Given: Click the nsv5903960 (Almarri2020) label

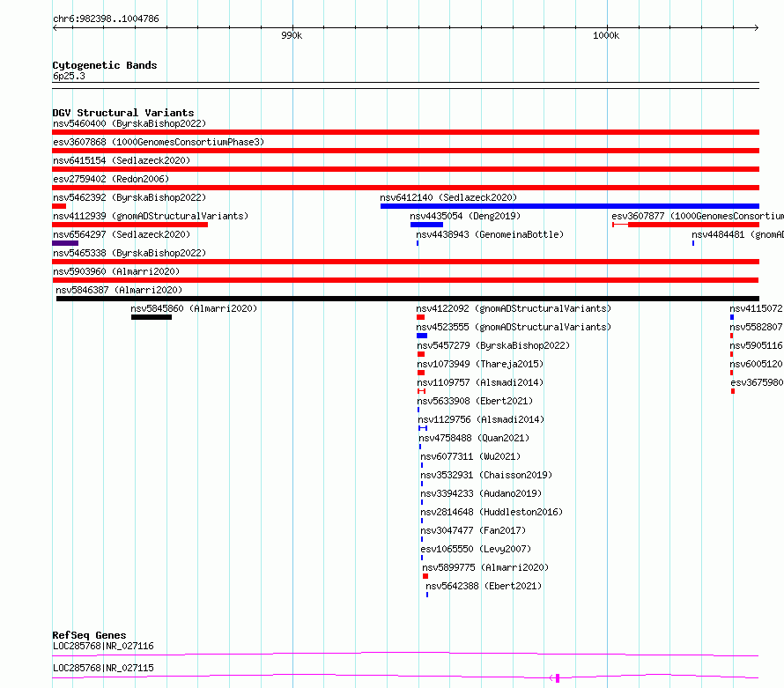Looking at the screenshot, I should pos(116,271).
